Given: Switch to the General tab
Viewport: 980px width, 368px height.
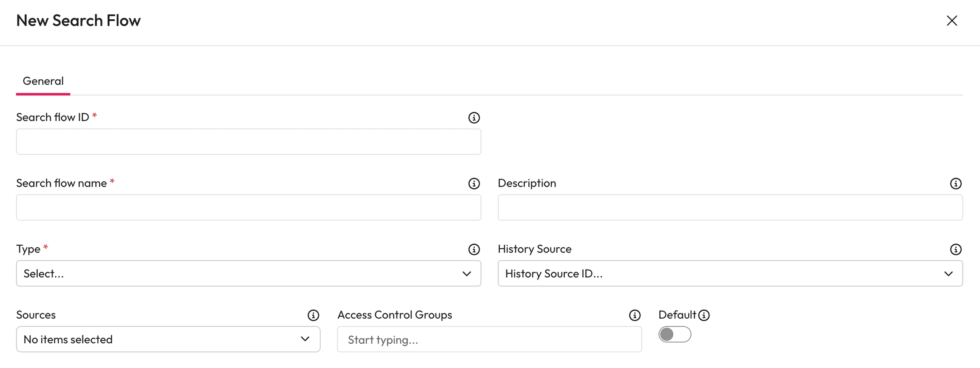Looking at the screenshot, I should (x=43, y=81).
